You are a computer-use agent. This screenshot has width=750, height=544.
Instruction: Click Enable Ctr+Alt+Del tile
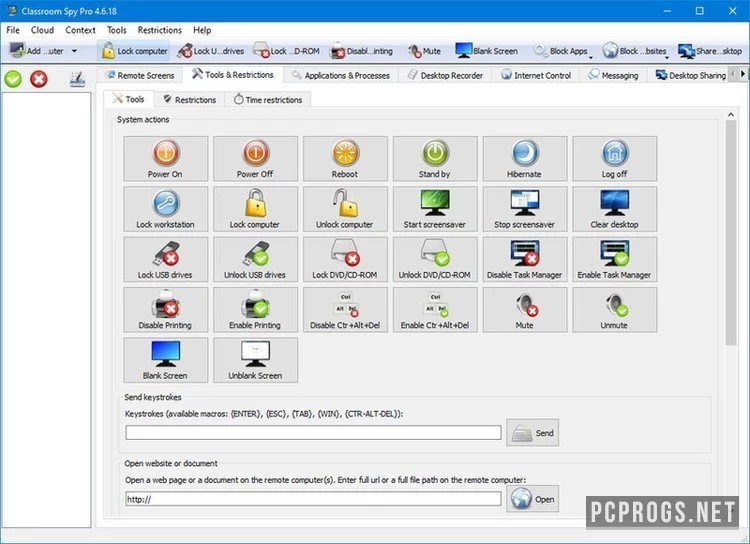(435, 310)
